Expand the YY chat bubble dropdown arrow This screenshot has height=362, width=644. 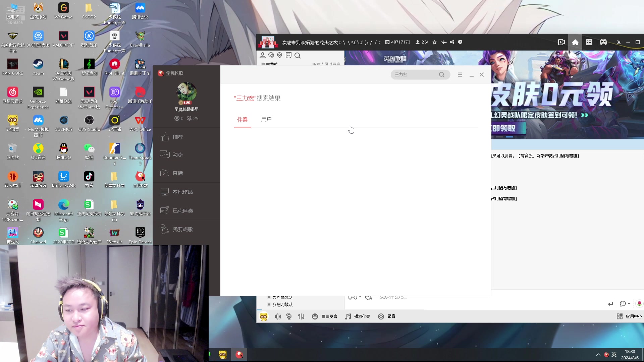point(629,304)
